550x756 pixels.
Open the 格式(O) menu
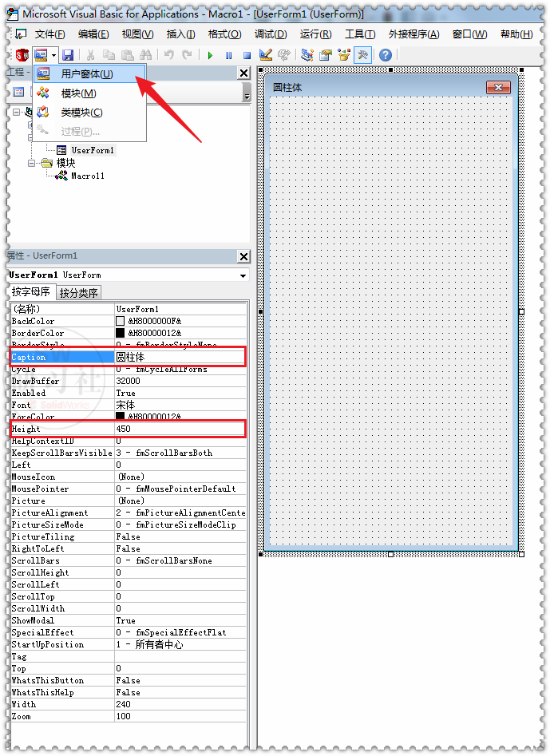click(224, 34)
